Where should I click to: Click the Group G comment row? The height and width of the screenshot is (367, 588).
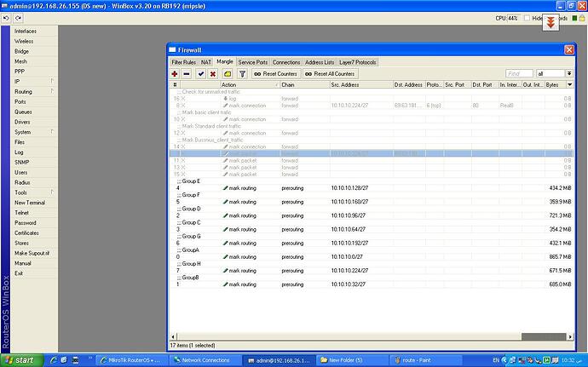(x=372, y=236)
